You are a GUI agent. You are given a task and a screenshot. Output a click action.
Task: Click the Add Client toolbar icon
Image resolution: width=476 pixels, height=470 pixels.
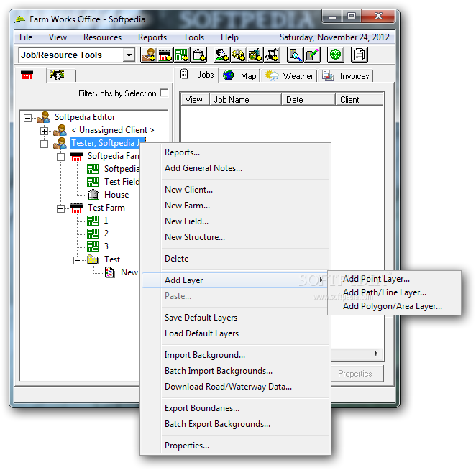(x=148, y=55)
